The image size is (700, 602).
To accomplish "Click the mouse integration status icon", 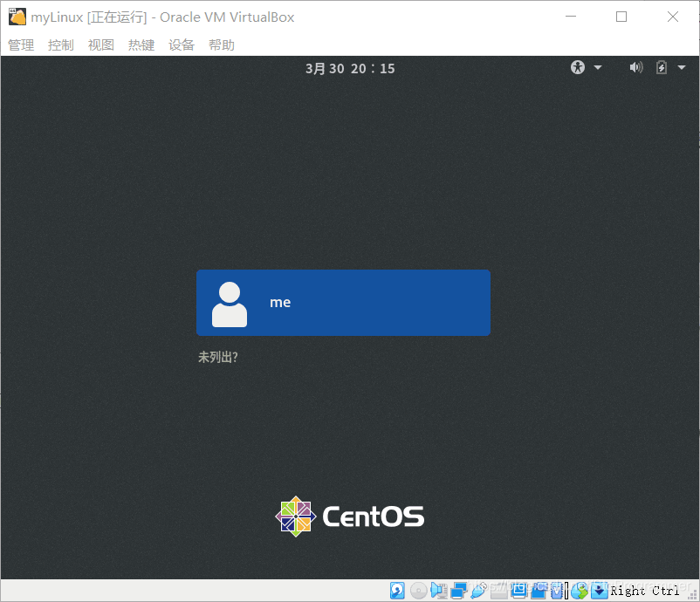I will pyautogui.click(x=580, y=591).
